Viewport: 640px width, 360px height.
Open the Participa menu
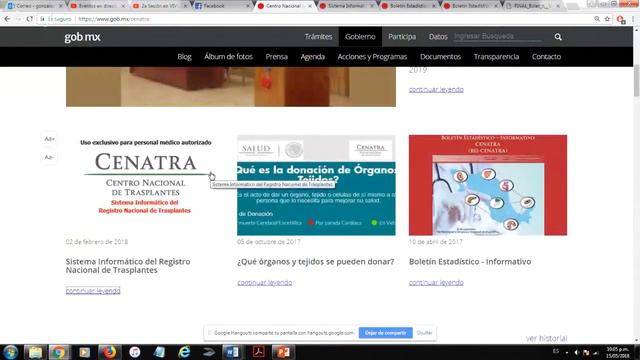coord(402,37)
